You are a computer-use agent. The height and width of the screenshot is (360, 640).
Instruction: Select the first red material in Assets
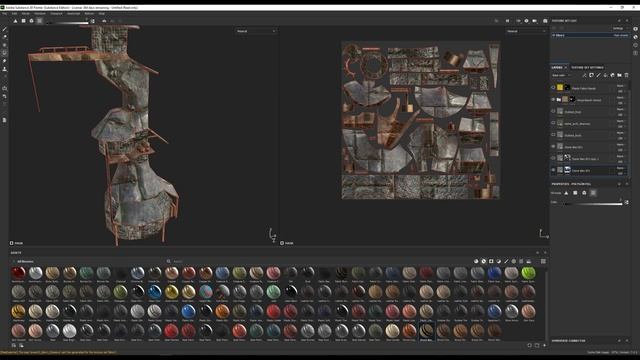click(18, 273)
